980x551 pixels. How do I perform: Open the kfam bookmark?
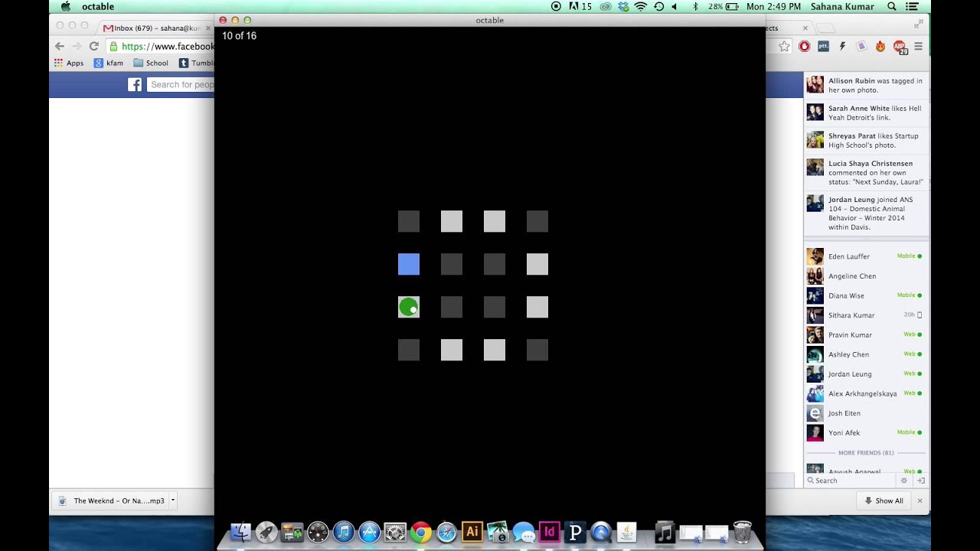point(109,63)
